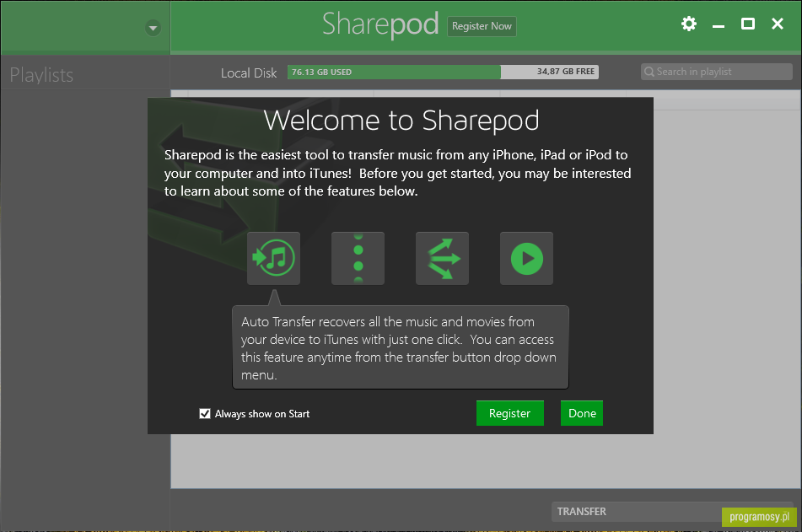The image size is (802, 532).
Task: Expand the device dropdown arrow
Action: 153,28
